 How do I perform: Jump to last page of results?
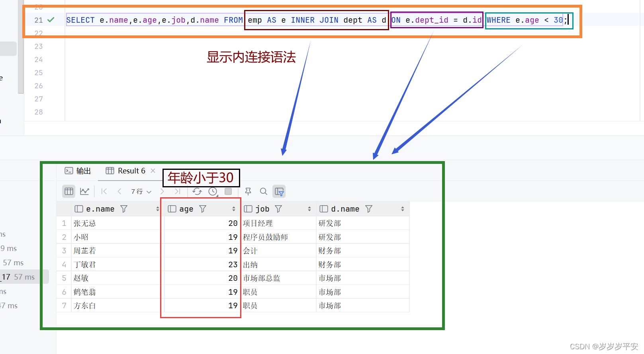click(x=178, y=191)
